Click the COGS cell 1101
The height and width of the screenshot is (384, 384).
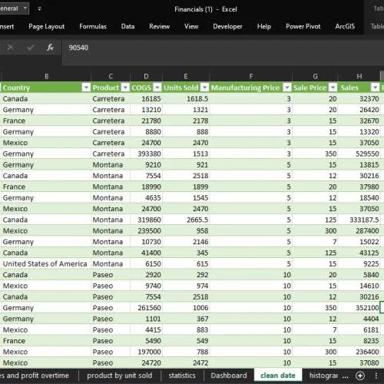[x=146, y=319]
